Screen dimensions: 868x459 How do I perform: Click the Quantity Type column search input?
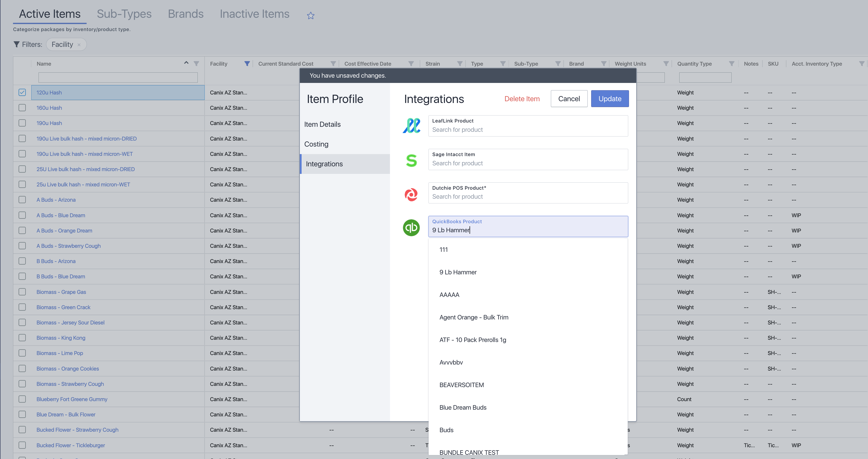point(705,78)
